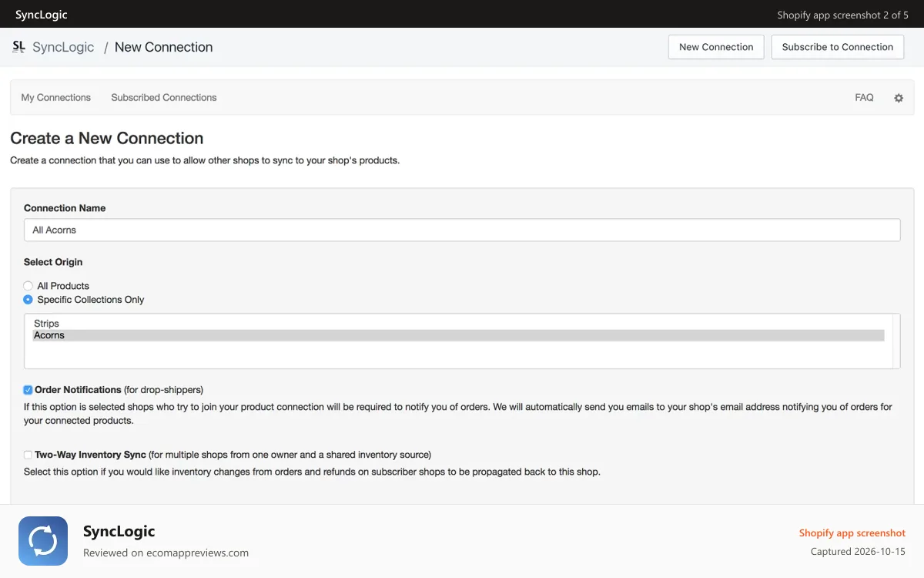Open the FAQ menu item

click(864, 98)
